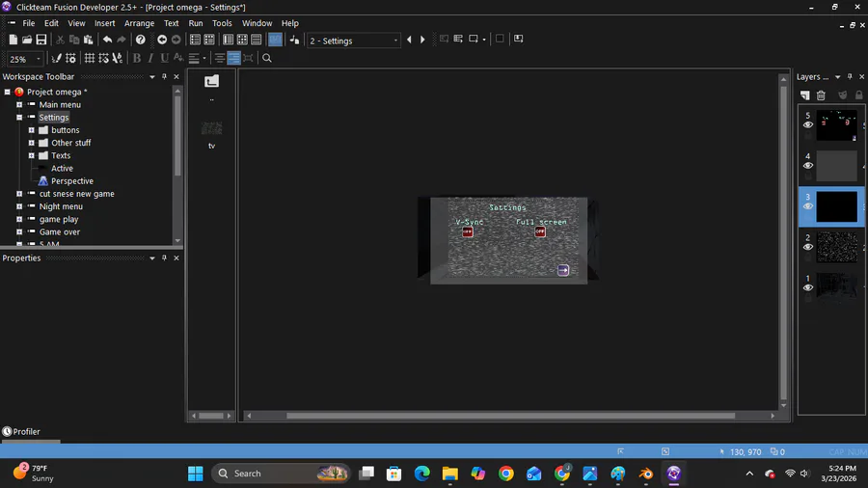
Task: Expand the Night menu frame node
Action: click(19, 206)
